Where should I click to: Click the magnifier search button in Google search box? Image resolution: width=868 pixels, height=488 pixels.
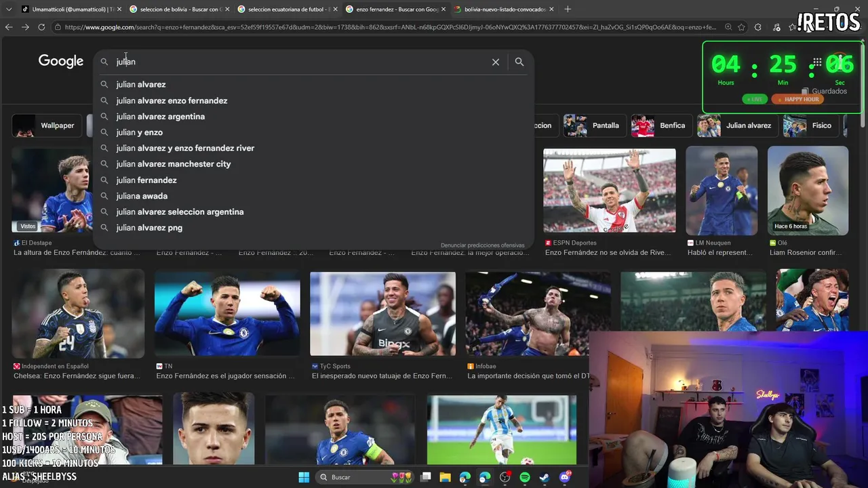pos(519,62)
